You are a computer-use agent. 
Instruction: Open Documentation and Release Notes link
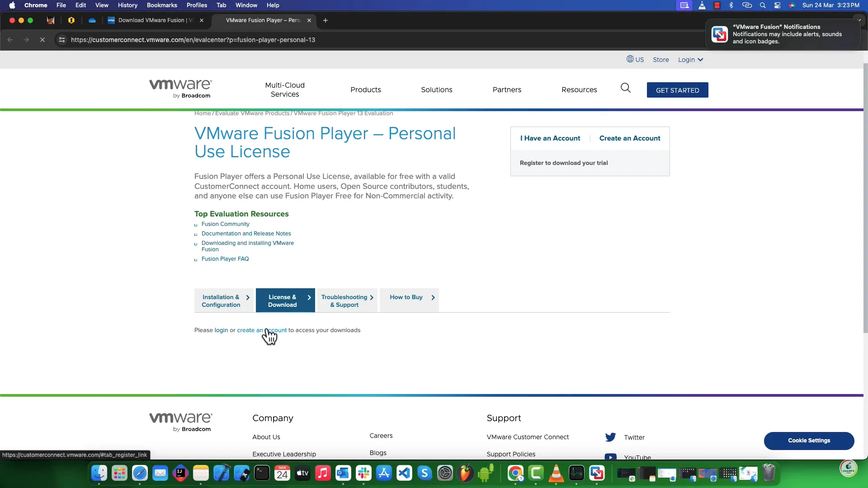[x=246, y=234]
